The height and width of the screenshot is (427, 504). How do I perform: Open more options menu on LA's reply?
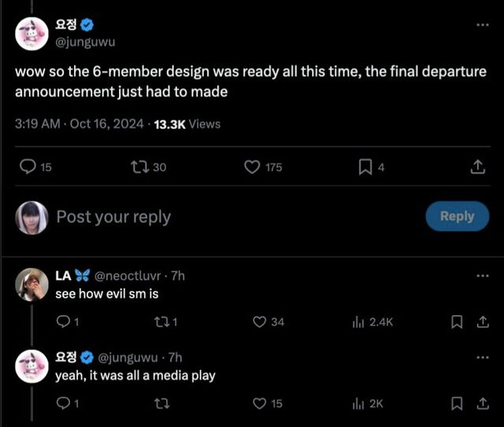(482, 276)
